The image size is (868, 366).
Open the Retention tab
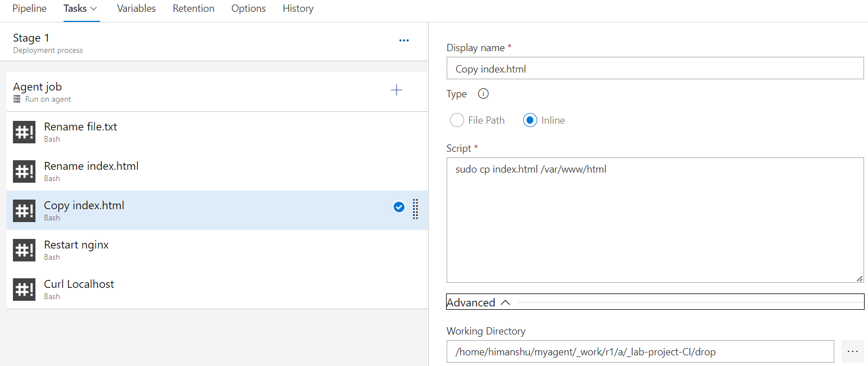pyautogui.click(x=194, y=9)
